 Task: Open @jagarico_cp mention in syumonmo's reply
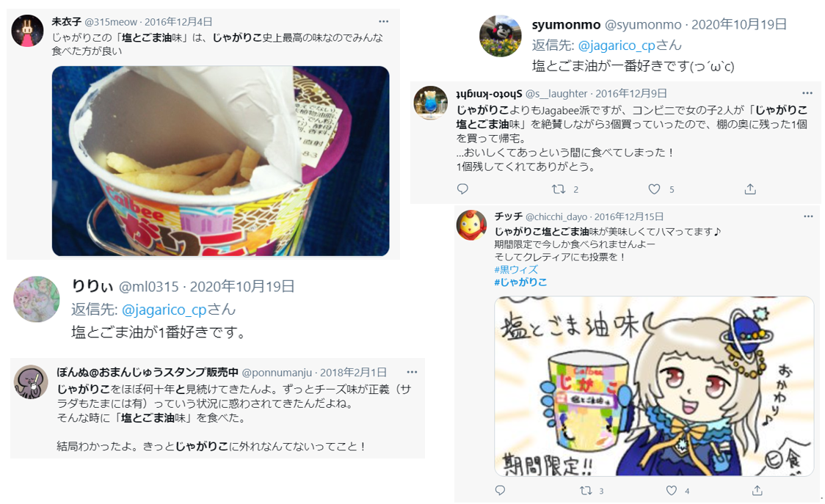click(x=617, y=45)
